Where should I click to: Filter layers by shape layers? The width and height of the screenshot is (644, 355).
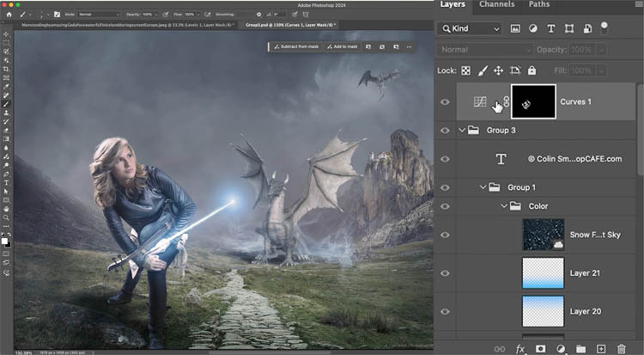(569, 28)
